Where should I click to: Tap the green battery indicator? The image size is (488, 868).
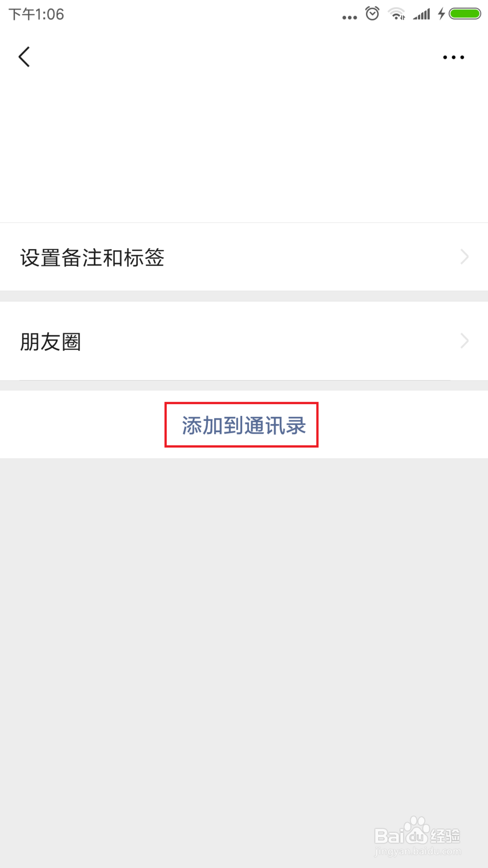tap(465, 14)
